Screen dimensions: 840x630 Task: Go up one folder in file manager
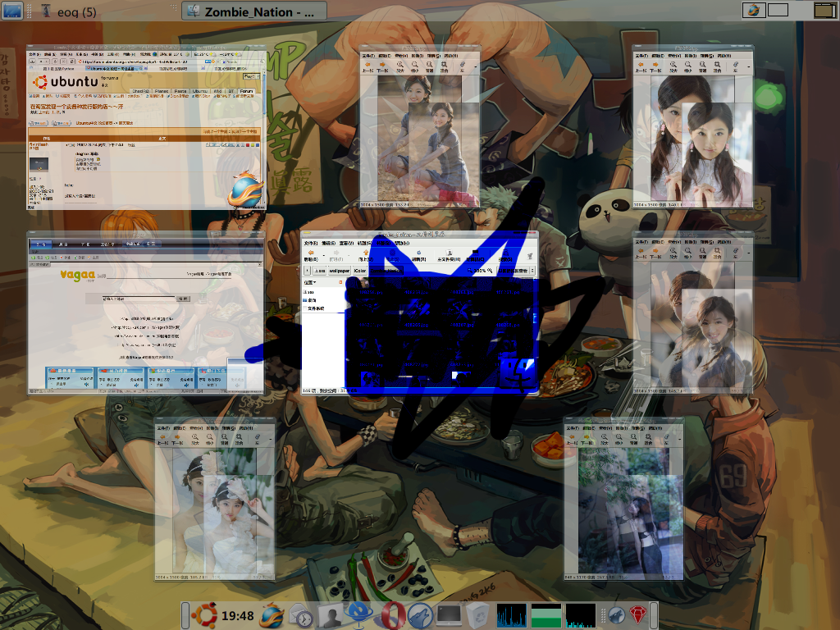click(x=365, y=255)
